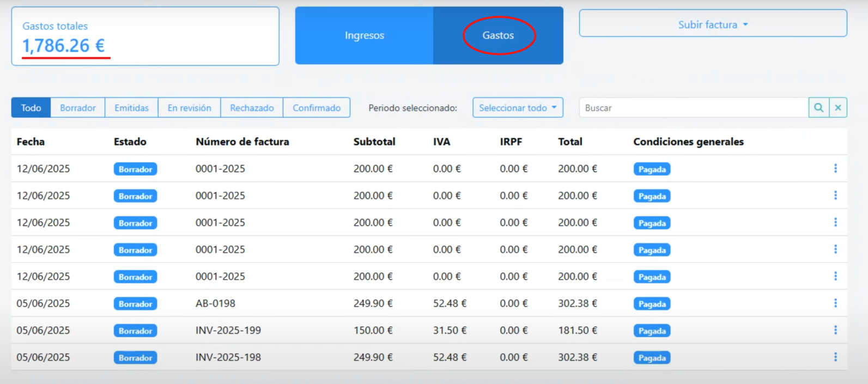868x384 pixels.
Task: Expand the Subir factura dropdown
Action: (x=713, y=25)
